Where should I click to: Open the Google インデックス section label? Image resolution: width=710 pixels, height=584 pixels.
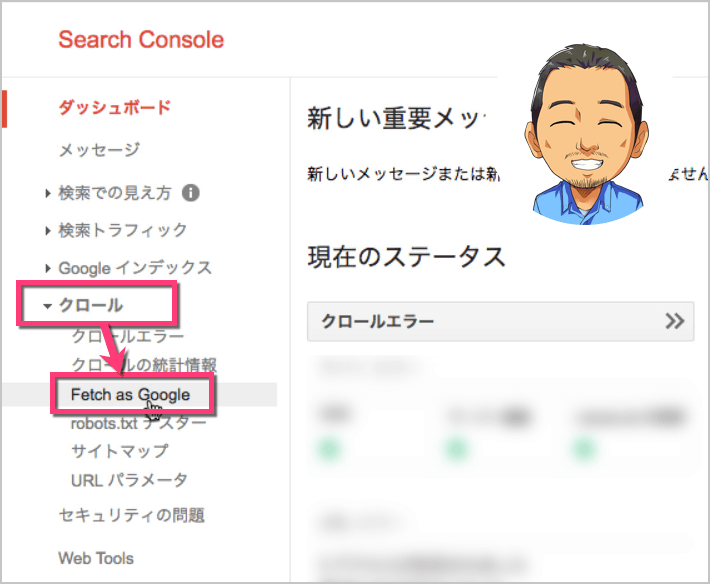[x=135, y=268]
